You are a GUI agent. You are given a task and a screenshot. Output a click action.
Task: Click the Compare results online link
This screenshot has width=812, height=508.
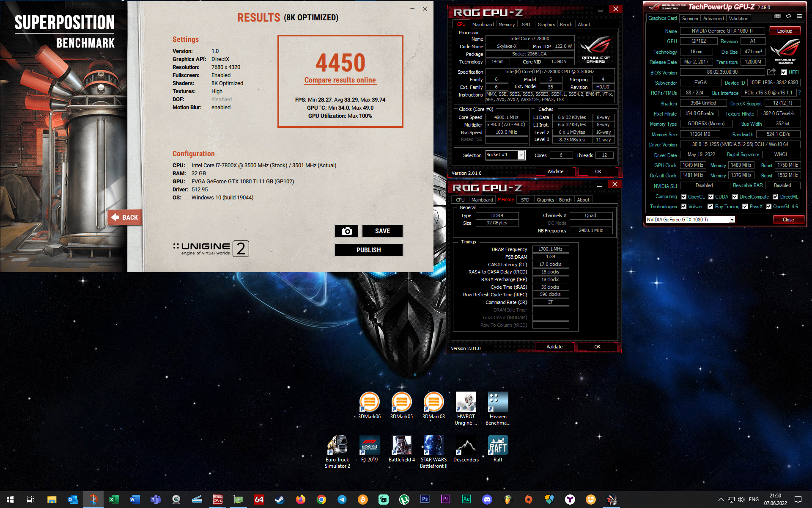coord(340,80)
